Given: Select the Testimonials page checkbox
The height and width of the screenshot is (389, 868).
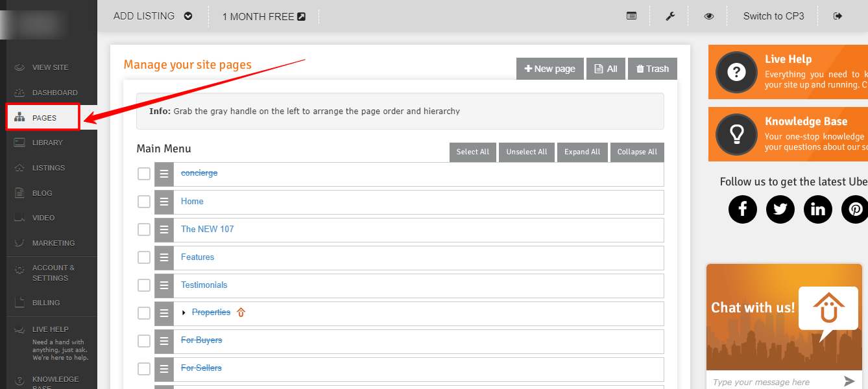Looking at the screenshot, I should click(144, 285).
